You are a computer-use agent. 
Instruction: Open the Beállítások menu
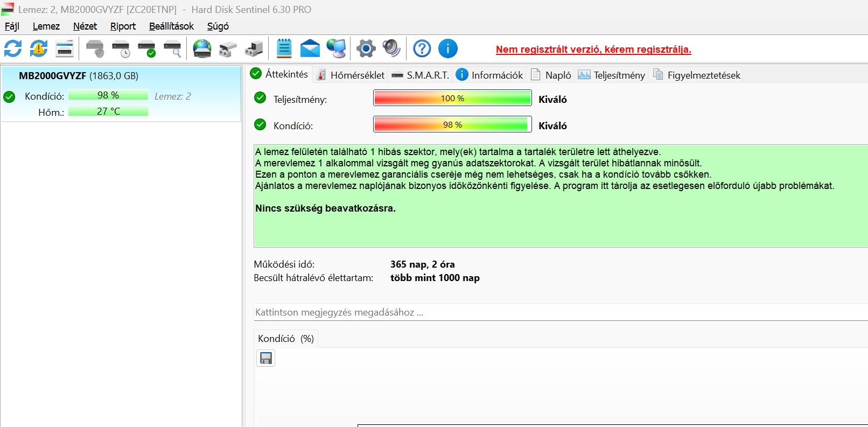pyautogui.click(x=171, y=26)
